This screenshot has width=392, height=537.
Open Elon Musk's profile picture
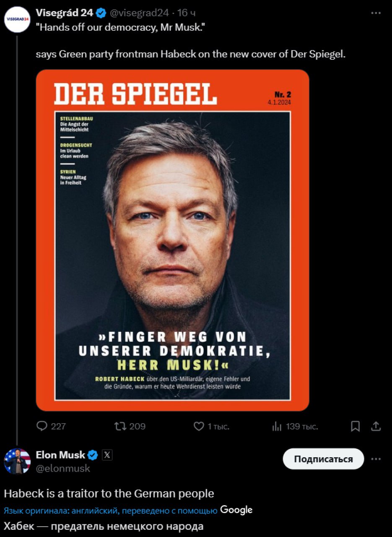coord(17,461)
